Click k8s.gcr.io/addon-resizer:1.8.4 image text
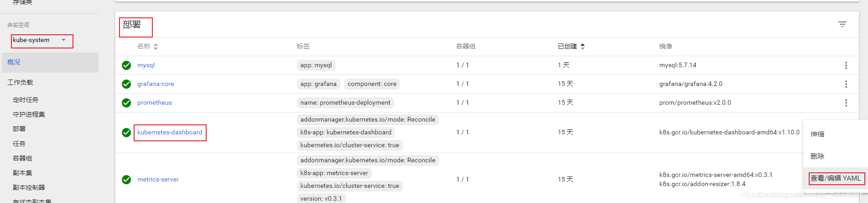 point(702,184)
